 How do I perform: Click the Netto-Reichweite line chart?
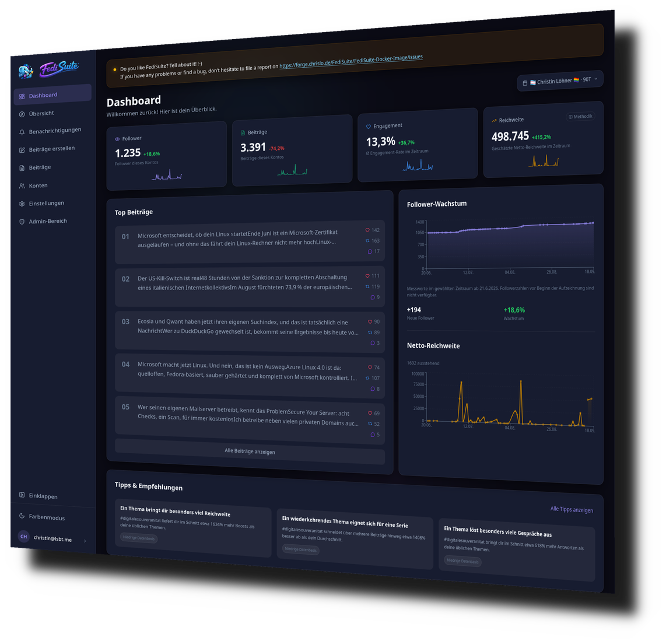coord(510,401)
